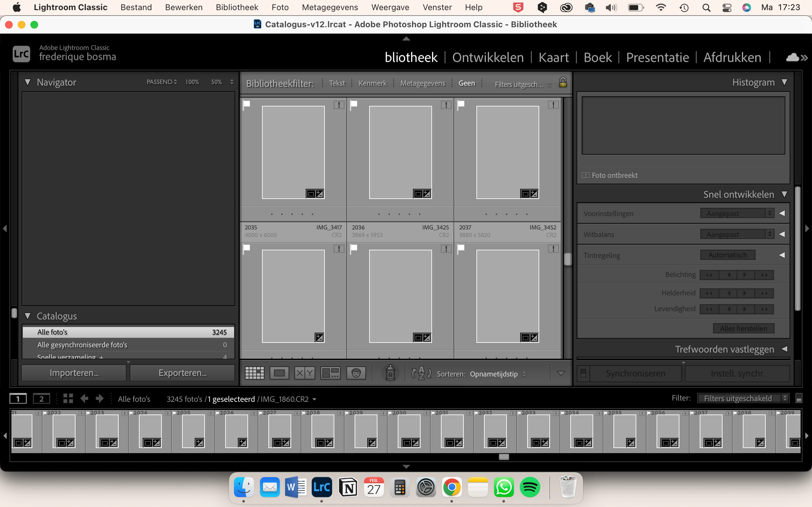Screen dimensions: 812x507
Task: Toggle the filter lock icon
Action: (563, 82)
